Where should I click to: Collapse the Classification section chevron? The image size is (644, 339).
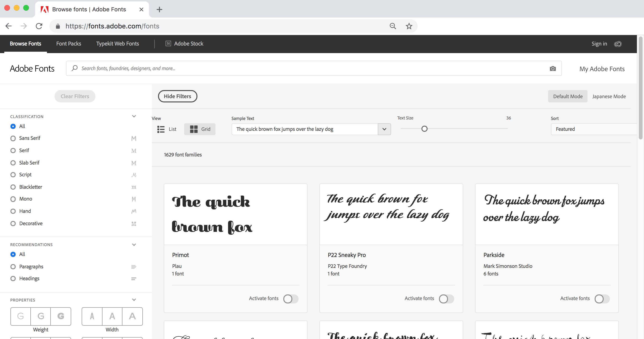134,116
